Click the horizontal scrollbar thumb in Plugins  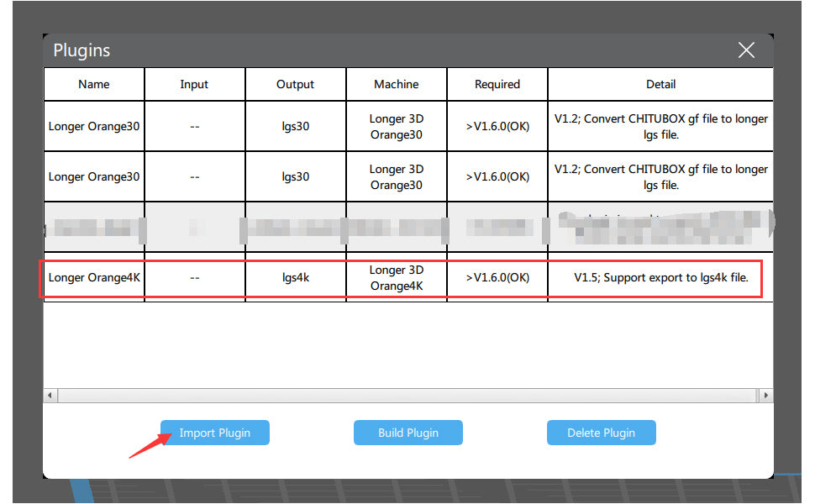[x=407, y=396]
